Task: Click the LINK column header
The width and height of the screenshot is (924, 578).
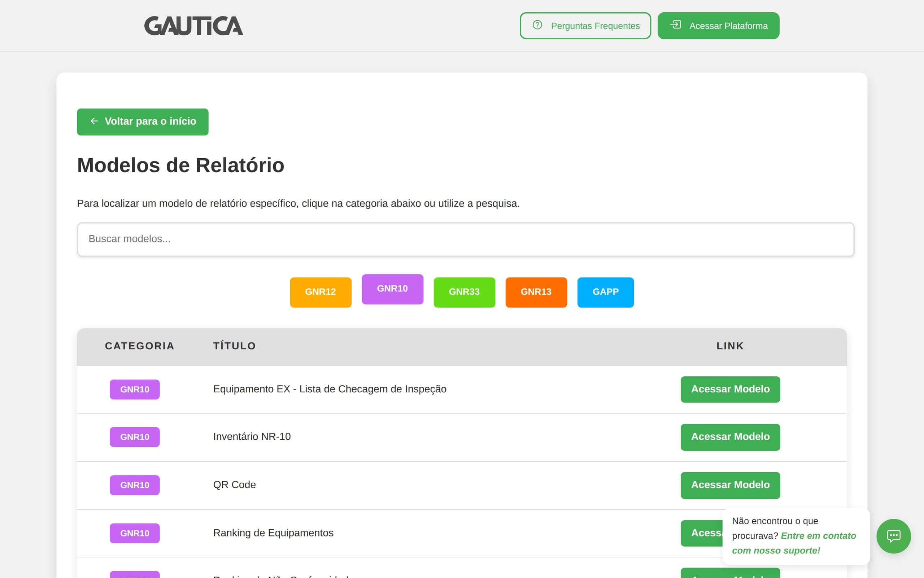Action: coord(730,346)
